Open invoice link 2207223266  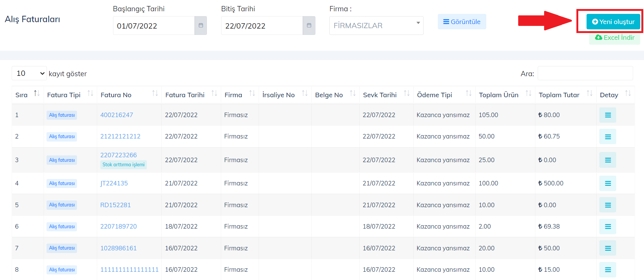click(x=118, y=155)
